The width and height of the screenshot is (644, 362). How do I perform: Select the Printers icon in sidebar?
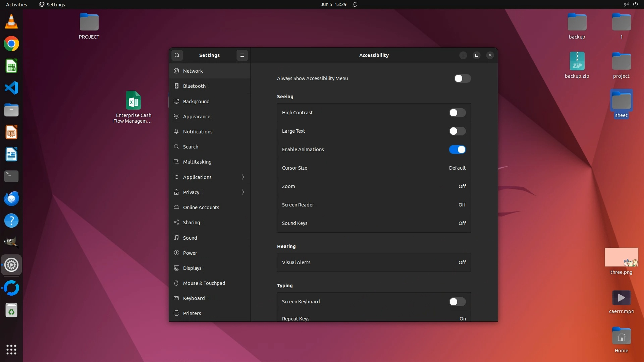pyautogui.click(x=176, y=313)
